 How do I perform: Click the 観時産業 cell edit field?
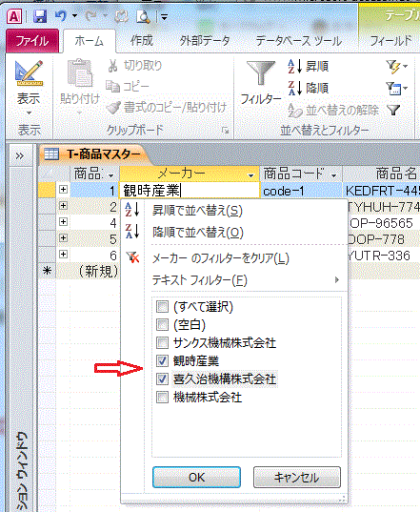click(x=190, y=191)
